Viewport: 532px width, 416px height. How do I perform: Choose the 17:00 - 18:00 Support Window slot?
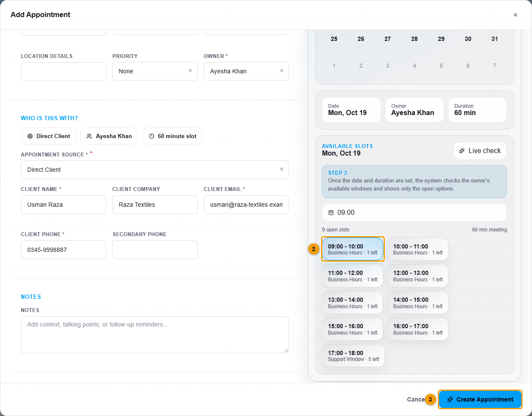click(353, 356)
